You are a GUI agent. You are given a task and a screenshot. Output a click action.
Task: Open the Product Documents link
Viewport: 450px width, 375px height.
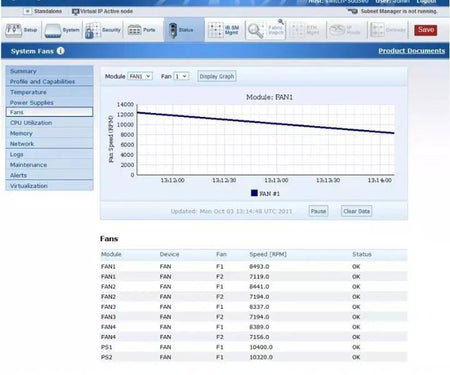click(411, 51)
